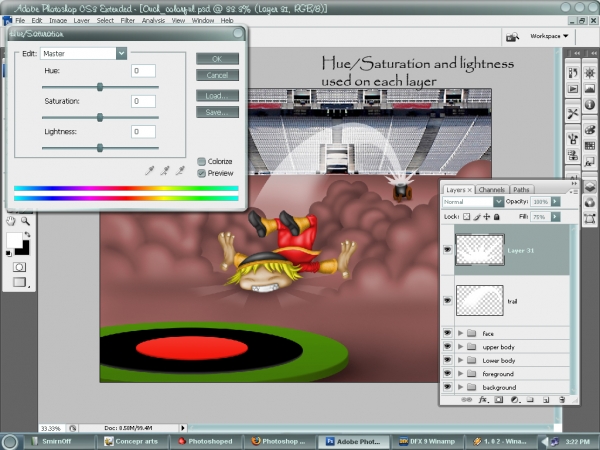Expand the upper body layer group
Screen dimensions: 600x450
point(460,346)
